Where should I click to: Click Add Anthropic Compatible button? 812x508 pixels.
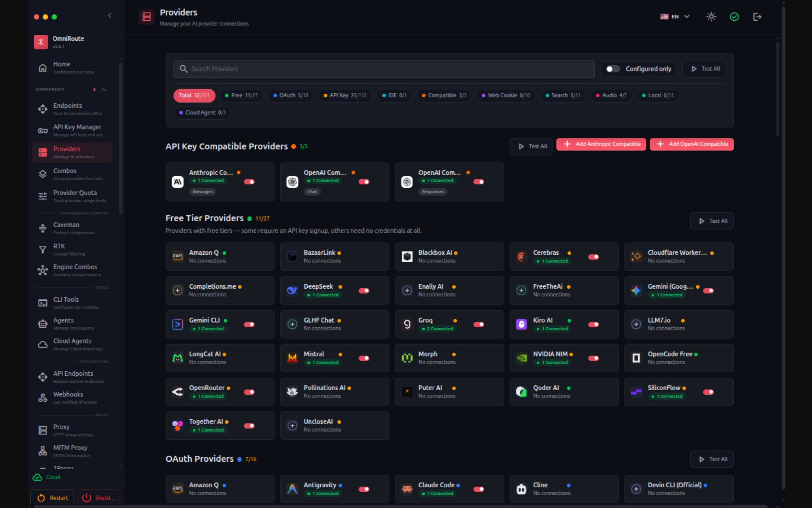pyautogui.click(x=601, y=144)
